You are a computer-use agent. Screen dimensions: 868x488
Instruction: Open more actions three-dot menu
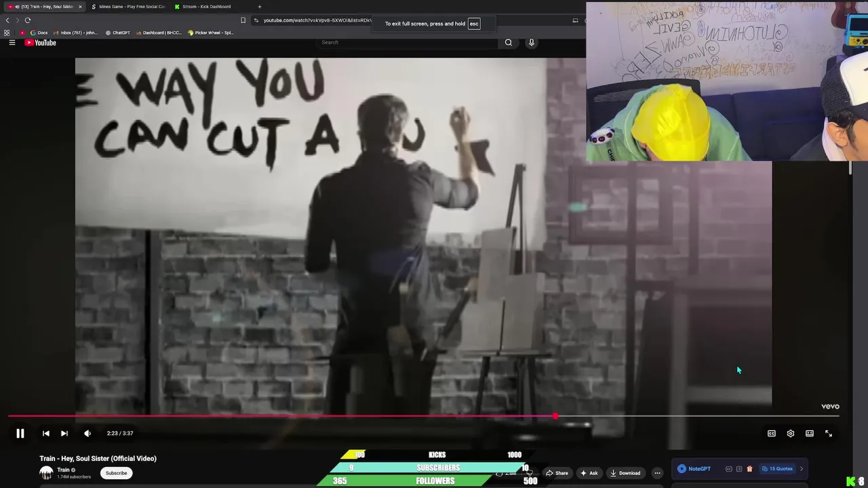coord(657,473)
